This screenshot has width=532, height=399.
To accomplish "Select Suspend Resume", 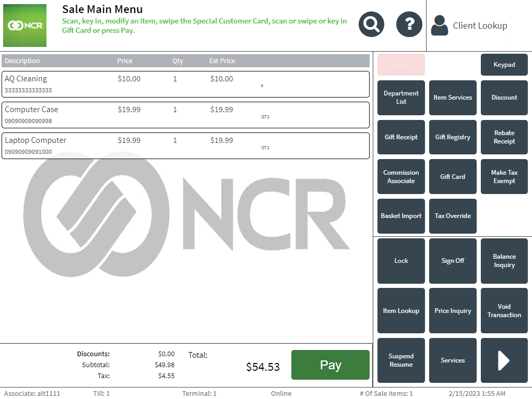I will pyautogui.click(x=401, y=360).
